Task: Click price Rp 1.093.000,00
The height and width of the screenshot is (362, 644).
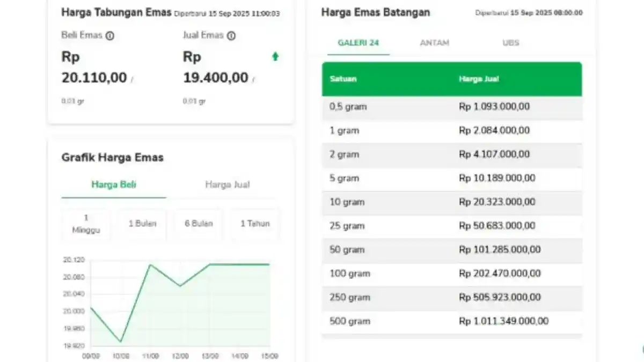Action: pyautogui.click(x=494, y=107)
